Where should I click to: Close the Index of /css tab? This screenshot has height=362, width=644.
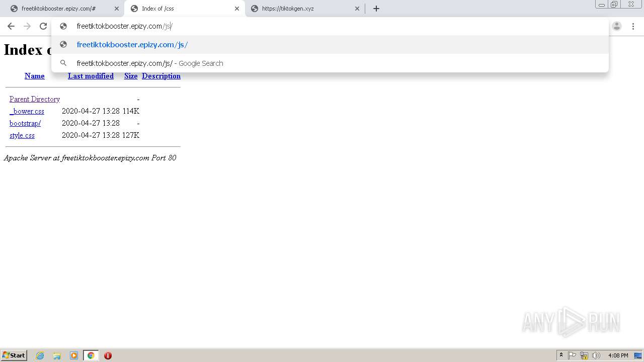click(237, 9)
